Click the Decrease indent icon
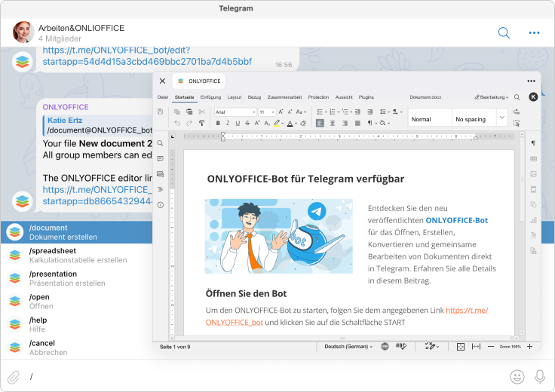The width and height of the screenshot is (555, 392). [357, 112]
